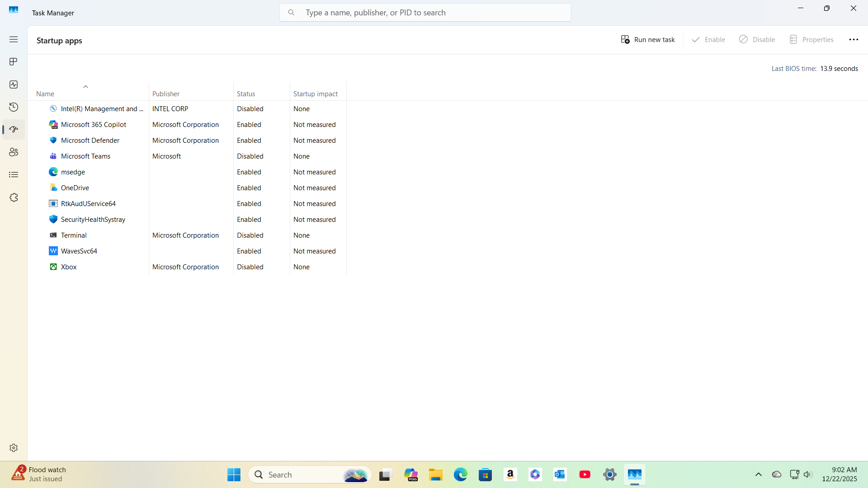Click the search box in title bar
This screenshot has height=488, width=868.
pos(425,13)
